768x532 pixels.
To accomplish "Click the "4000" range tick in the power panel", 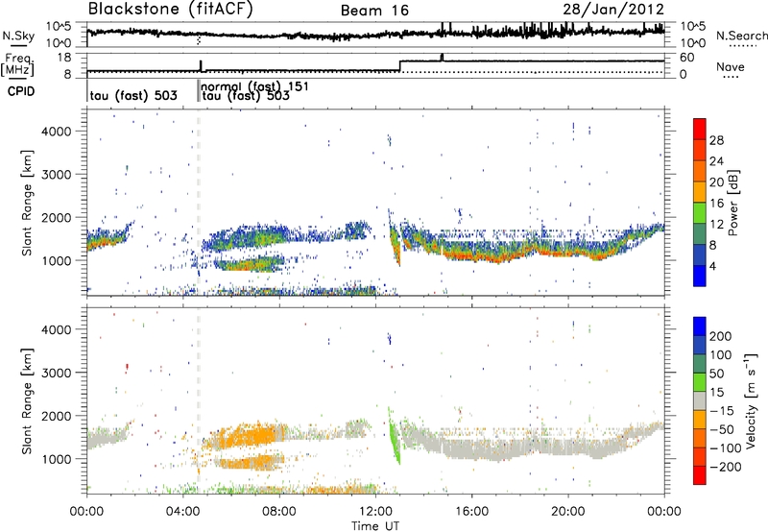I will (x=57, y=132).
